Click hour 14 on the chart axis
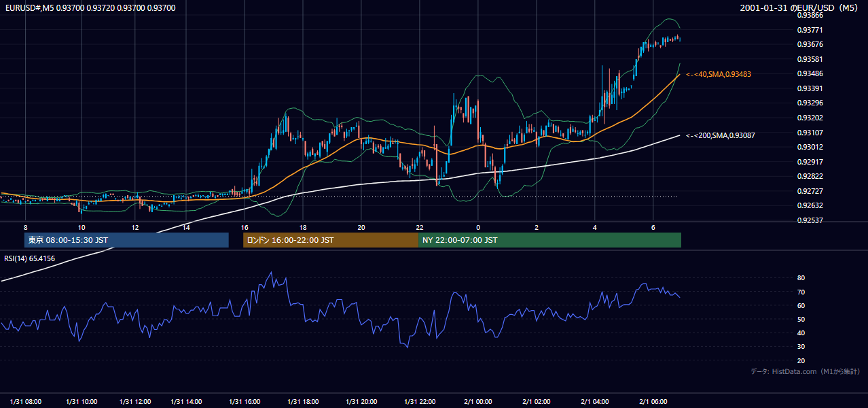Viewport: 868px width, 408px height. click(187, 227)
